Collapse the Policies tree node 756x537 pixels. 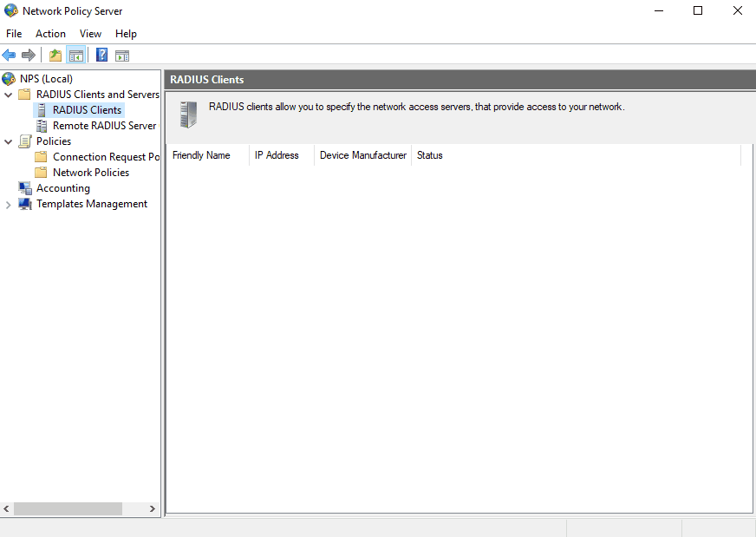coord(8,141)
